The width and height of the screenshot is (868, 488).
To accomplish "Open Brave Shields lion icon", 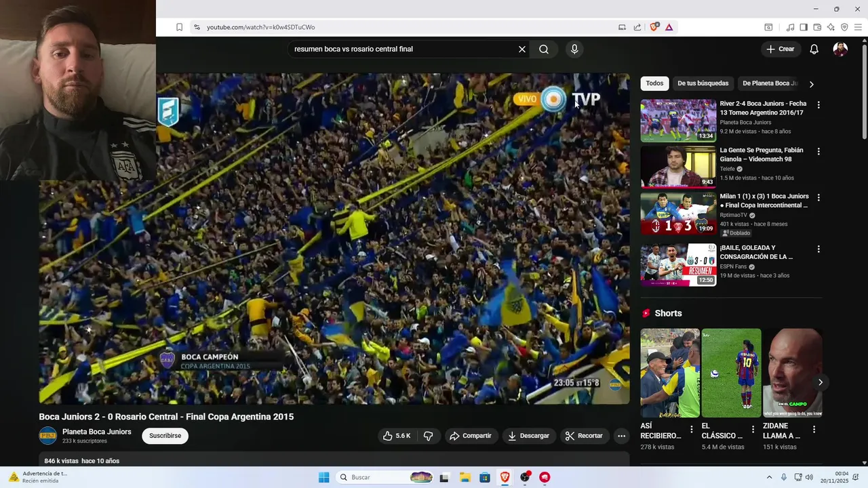I will [x=654, y=27].
